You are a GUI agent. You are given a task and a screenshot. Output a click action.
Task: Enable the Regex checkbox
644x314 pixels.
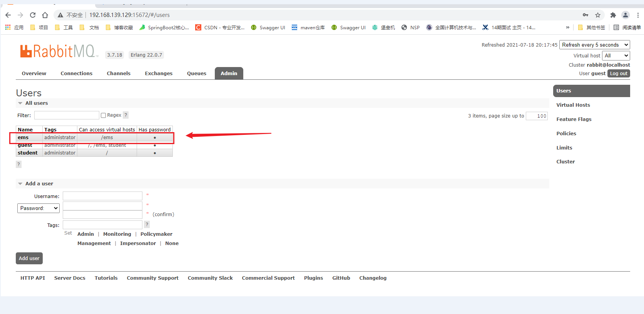(103, 115)
